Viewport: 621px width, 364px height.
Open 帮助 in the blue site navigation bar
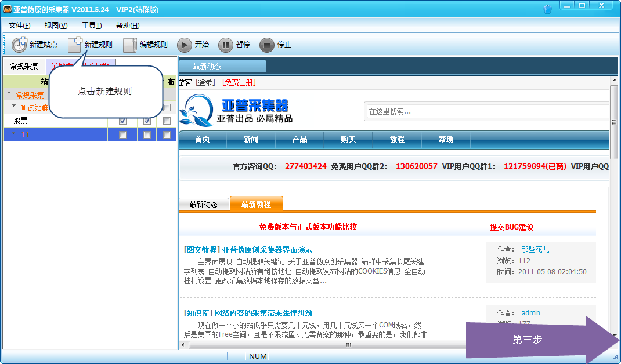(x=446, y=139)
